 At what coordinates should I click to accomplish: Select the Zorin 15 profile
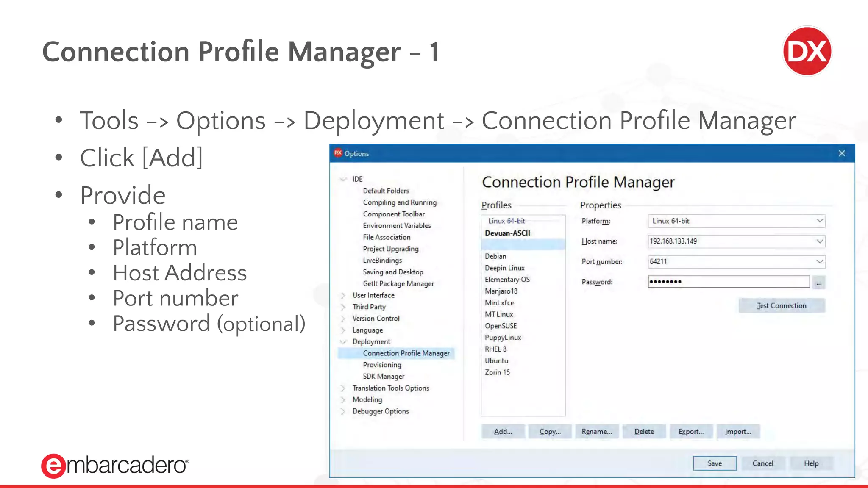tap(497, 372)
